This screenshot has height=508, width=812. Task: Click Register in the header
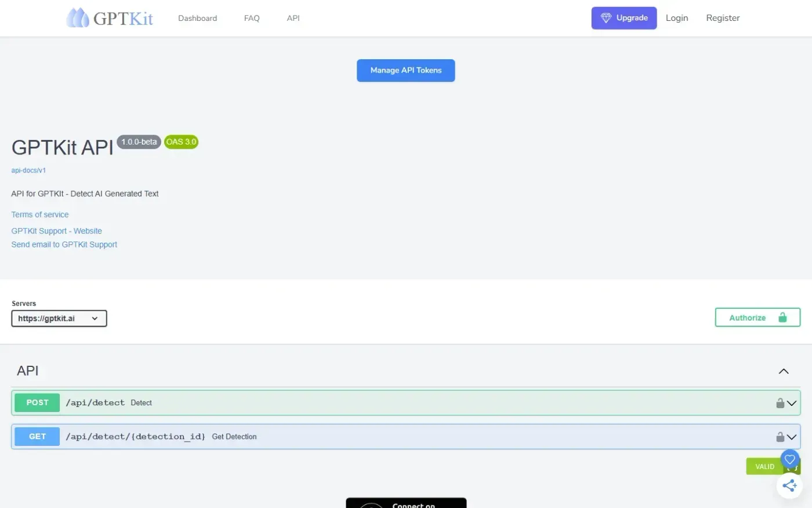723,18
